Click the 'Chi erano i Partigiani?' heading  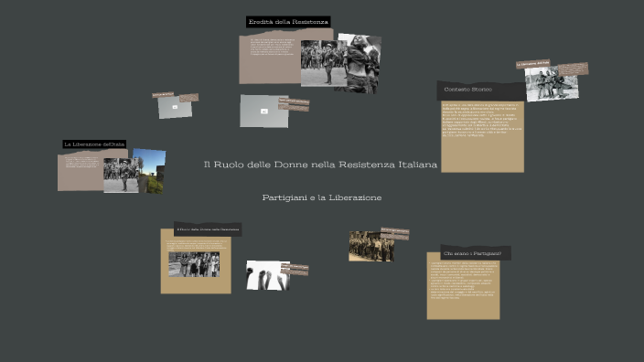coord(472,253)
